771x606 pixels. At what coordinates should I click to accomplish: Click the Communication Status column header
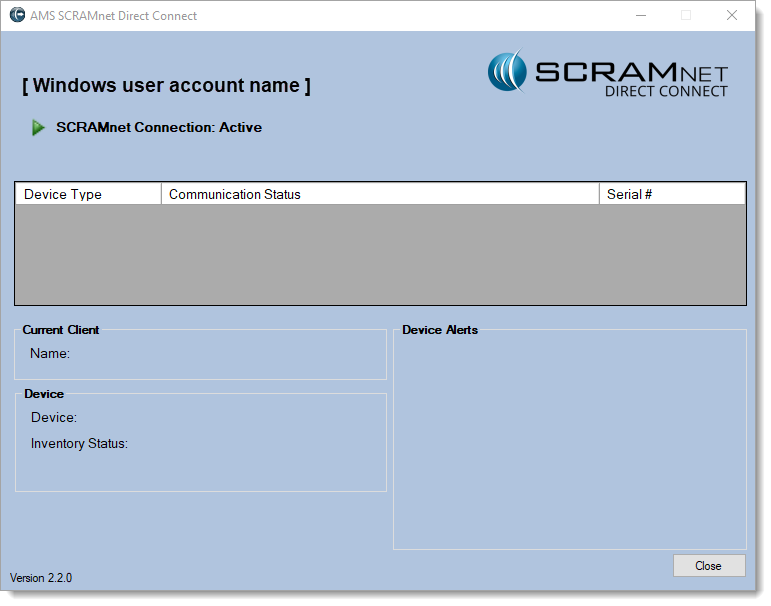(380, 194)
